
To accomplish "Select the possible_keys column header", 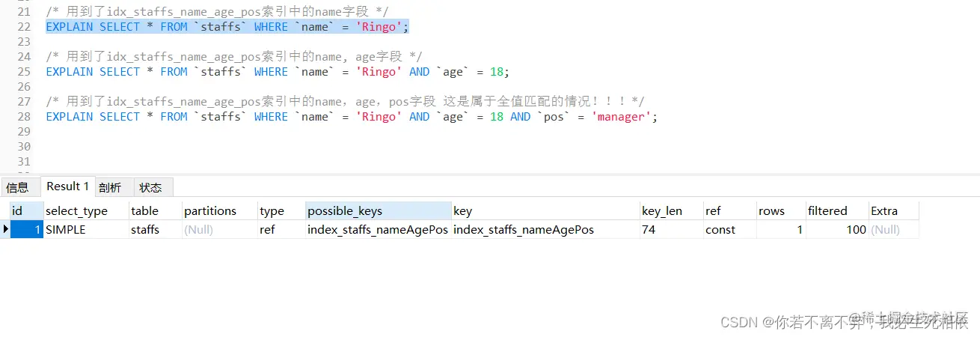I will click(x=379, y=210).
